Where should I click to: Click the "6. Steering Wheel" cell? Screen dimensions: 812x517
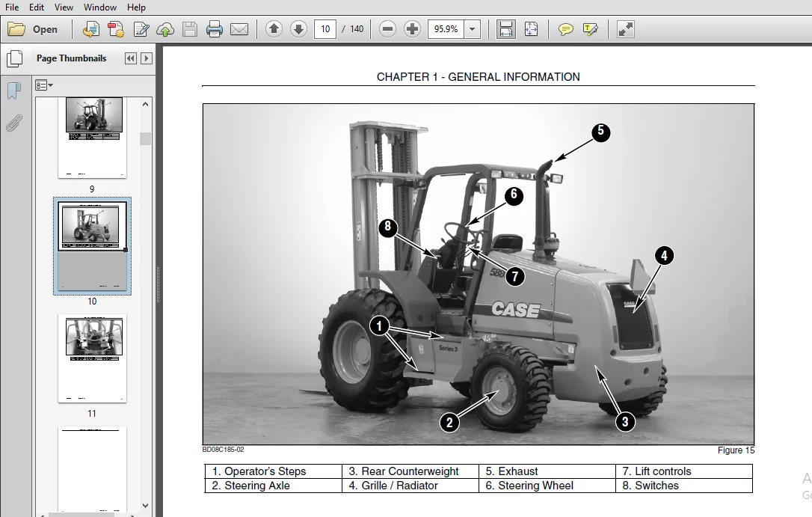[547, 486]
